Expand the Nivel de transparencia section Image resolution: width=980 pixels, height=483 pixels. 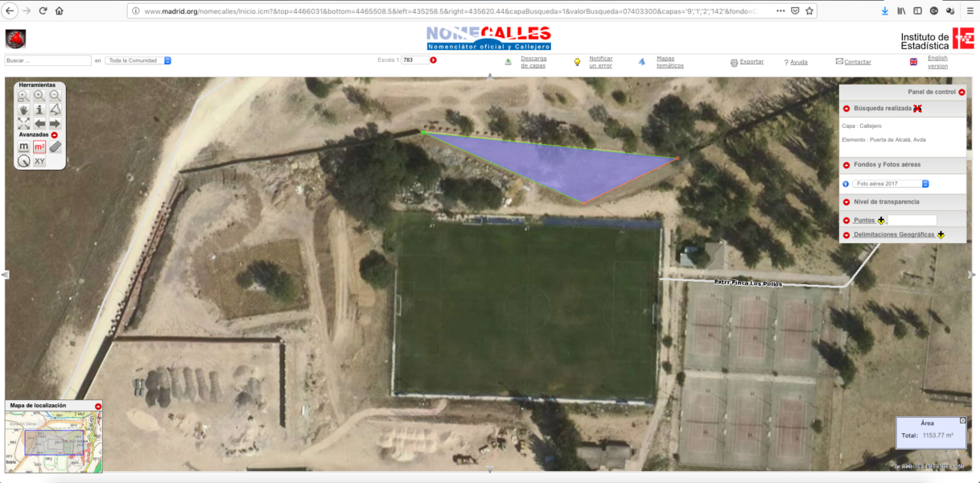846,202
